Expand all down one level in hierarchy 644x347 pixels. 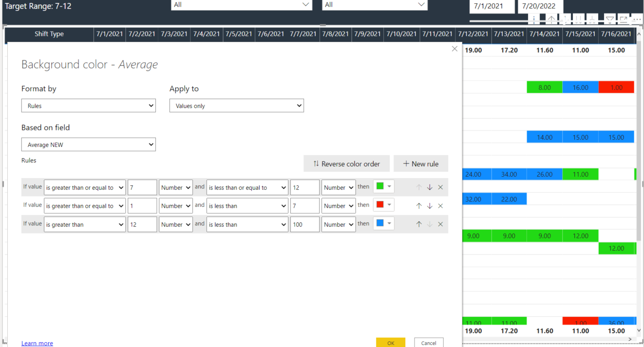(x=592, y=19)
